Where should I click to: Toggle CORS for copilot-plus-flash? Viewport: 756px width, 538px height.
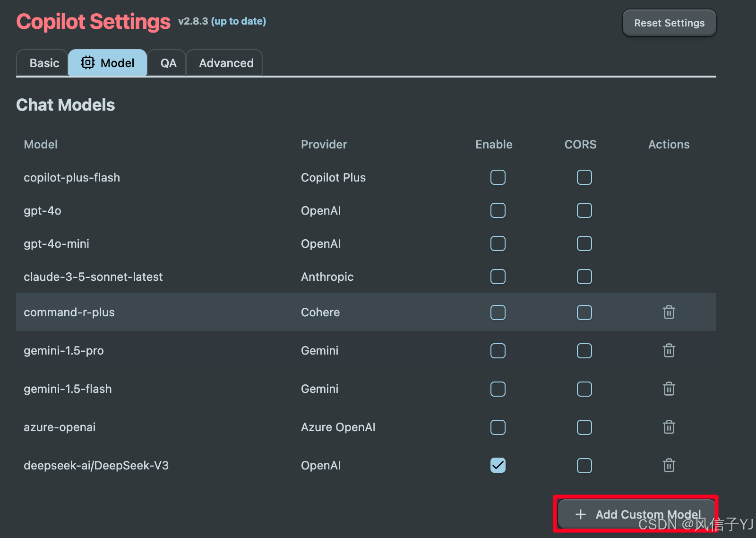[x=584, y=177]
